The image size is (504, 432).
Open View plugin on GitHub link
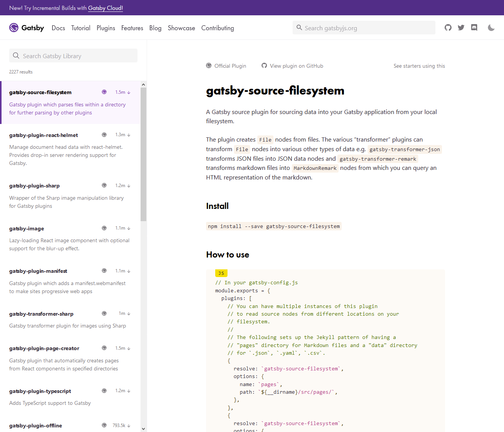tap(296, 66)
